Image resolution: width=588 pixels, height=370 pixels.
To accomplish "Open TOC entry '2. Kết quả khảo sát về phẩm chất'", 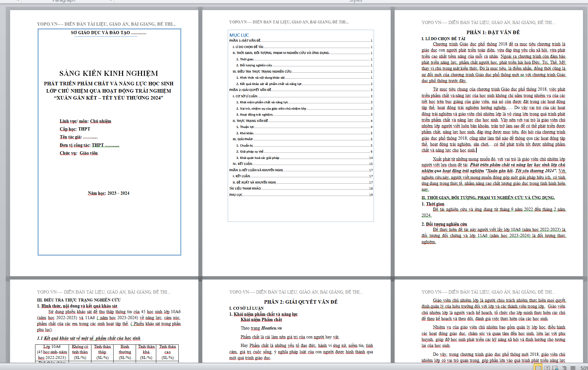I will pyautogui.click(x=304, y=84).
